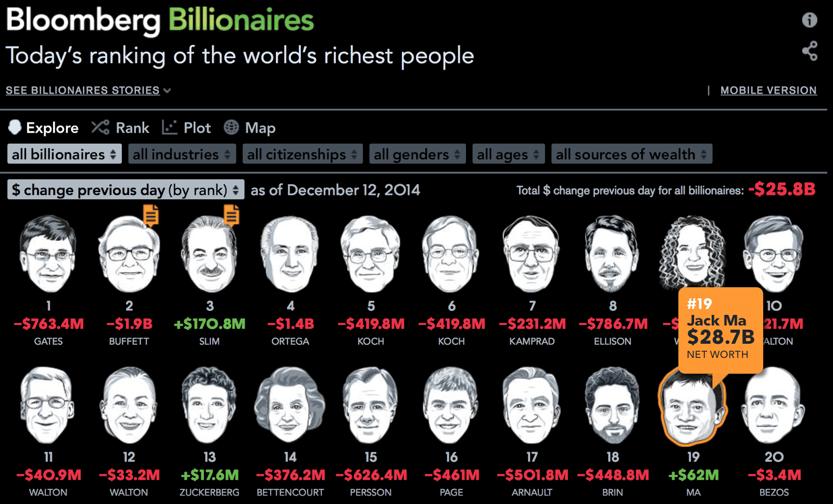Open the Mobile Version link
This screenshot has height=504, width=833.
click(768, 91)
